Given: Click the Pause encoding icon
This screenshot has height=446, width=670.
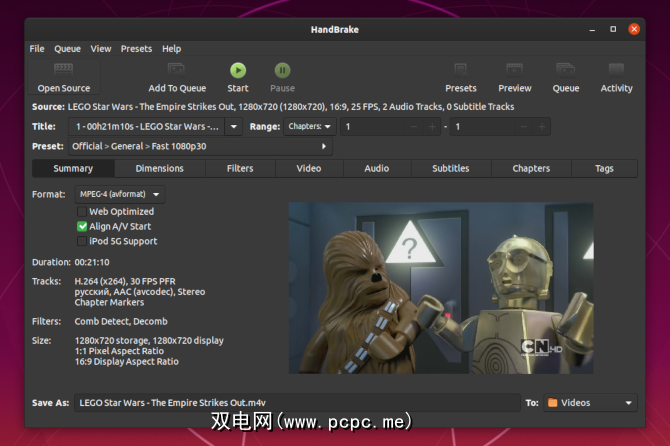Looking at the screenshot, I should point(282,70).
